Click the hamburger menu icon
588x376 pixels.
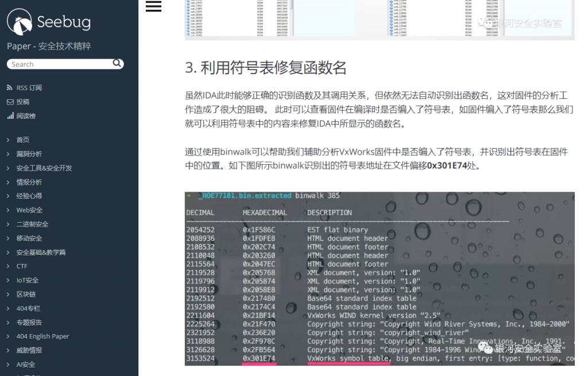[153, 6]
